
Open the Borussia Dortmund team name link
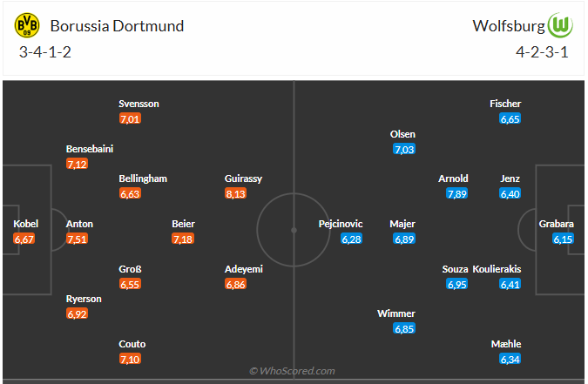point(117,26)
